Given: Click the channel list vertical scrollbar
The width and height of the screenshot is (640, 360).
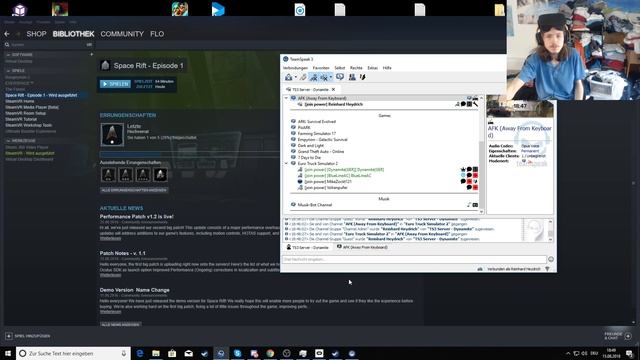Looking at the screenshot, I should click(481, 154).
